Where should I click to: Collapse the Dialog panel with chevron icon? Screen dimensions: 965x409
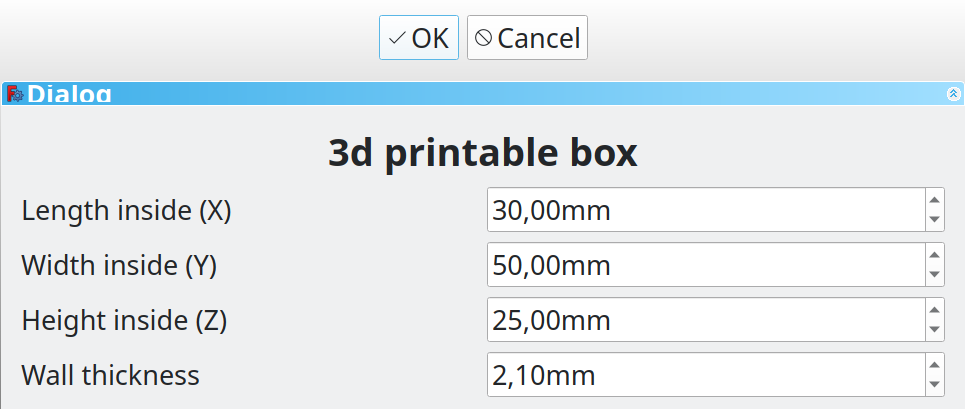[x=953, y=93]
